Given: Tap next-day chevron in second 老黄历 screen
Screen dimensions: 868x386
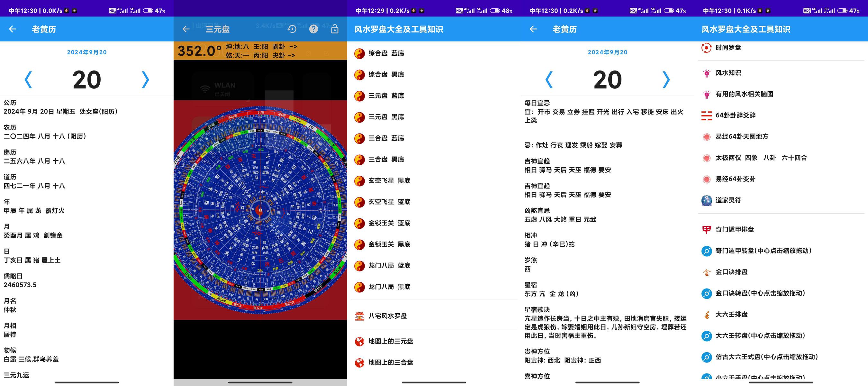Looking at the screenshot, I should 666,80.
